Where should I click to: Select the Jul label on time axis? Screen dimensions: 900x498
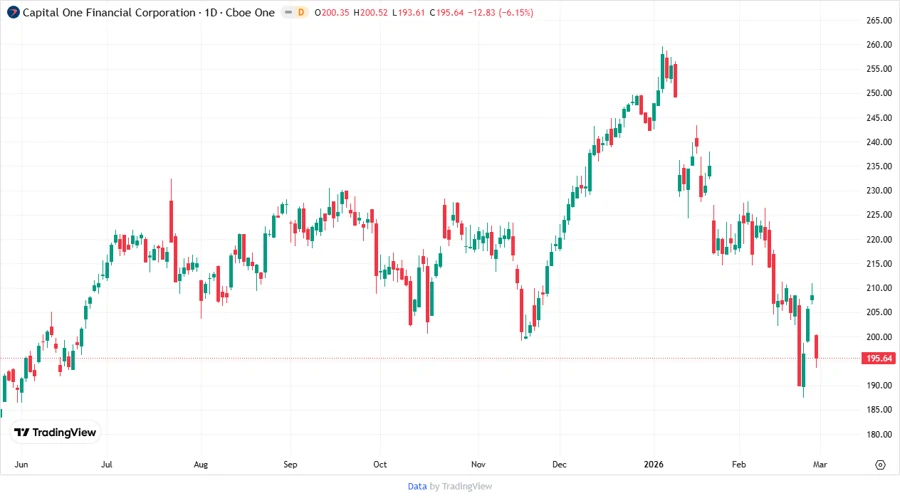[107, 464]
